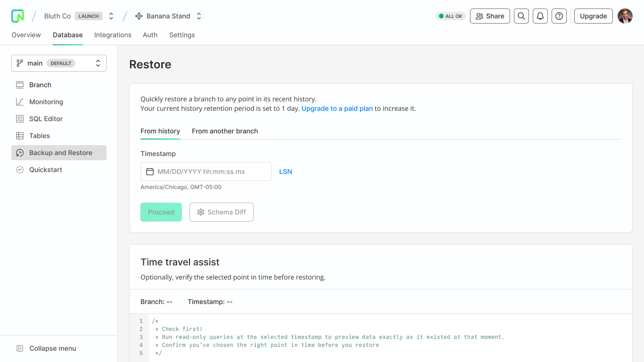Viewport: 644px width, 362px height.
Task: Open notifications bell icon
Action: [540, 16]
